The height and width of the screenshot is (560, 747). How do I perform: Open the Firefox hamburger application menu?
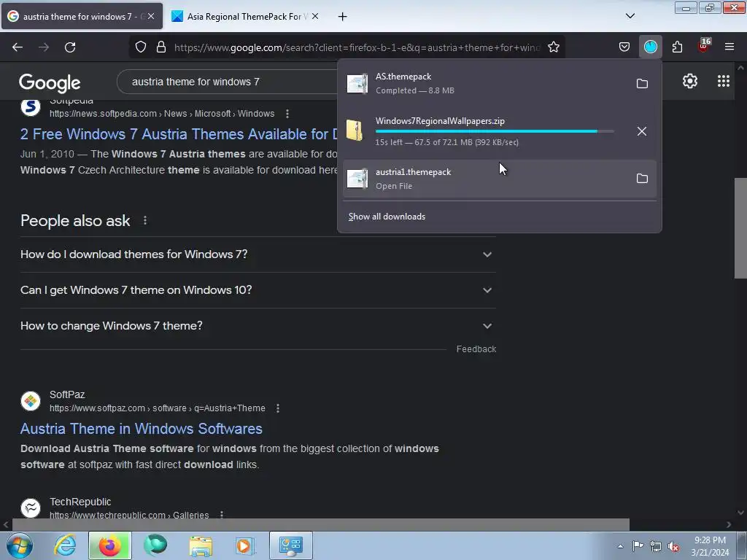click(729, 47)
